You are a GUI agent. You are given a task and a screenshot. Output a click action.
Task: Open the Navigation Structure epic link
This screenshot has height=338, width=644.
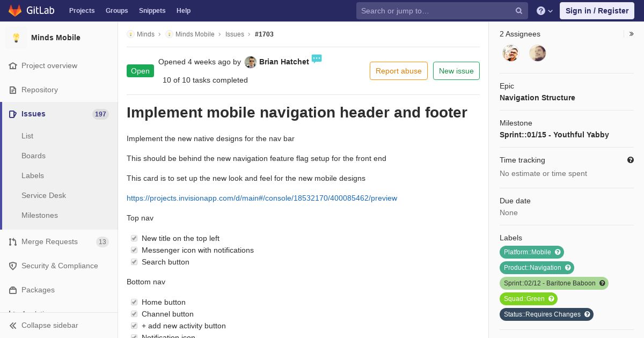coord(537,98)
